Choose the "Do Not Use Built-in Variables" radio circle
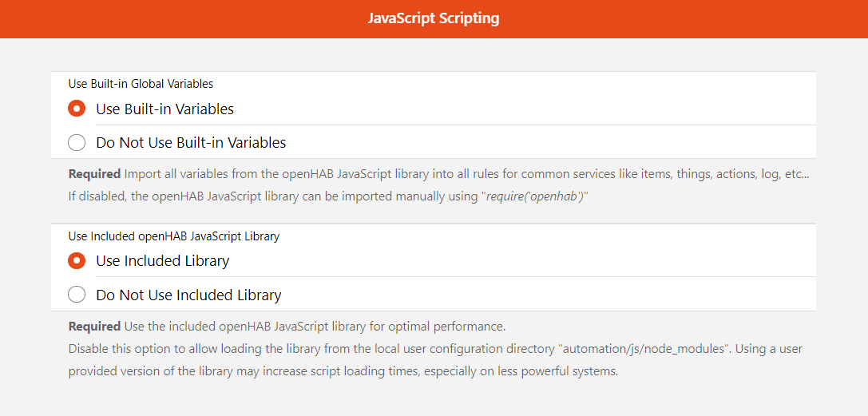 click(77, 143)
